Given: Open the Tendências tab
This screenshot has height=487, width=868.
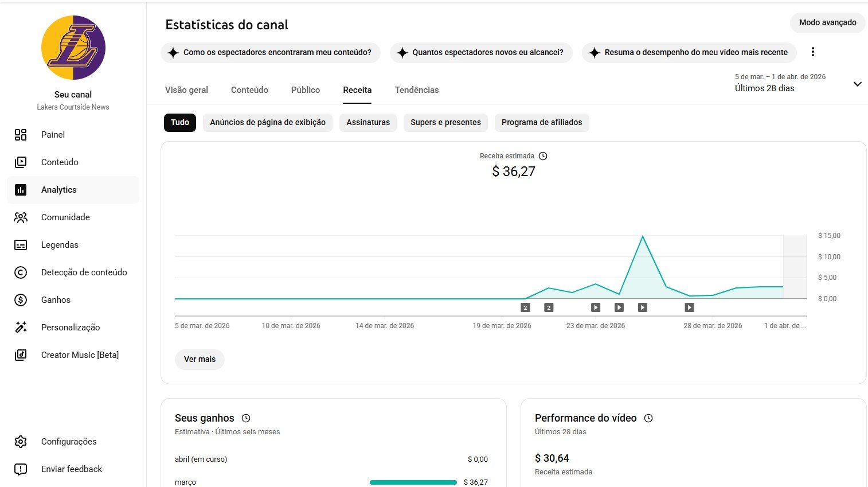Looking at the screenshot, I should [417, 90].
